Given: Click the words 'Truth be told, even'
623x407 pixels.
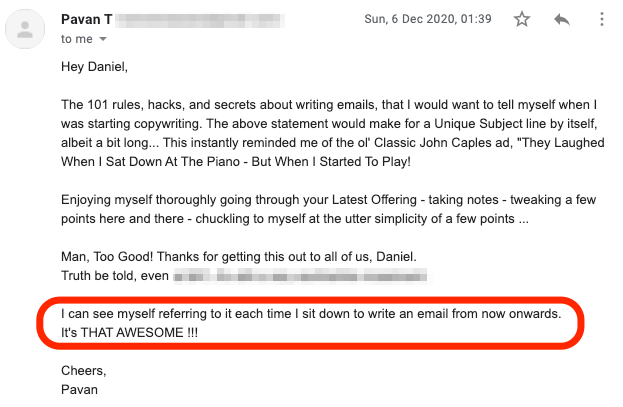Looking at the screenshot, I should 115,275.
